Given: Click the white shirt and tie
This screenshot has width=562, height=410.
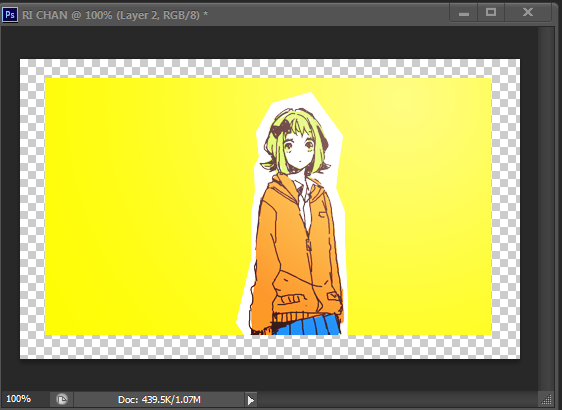Looking at the screenshot, I should pos(304,202).
